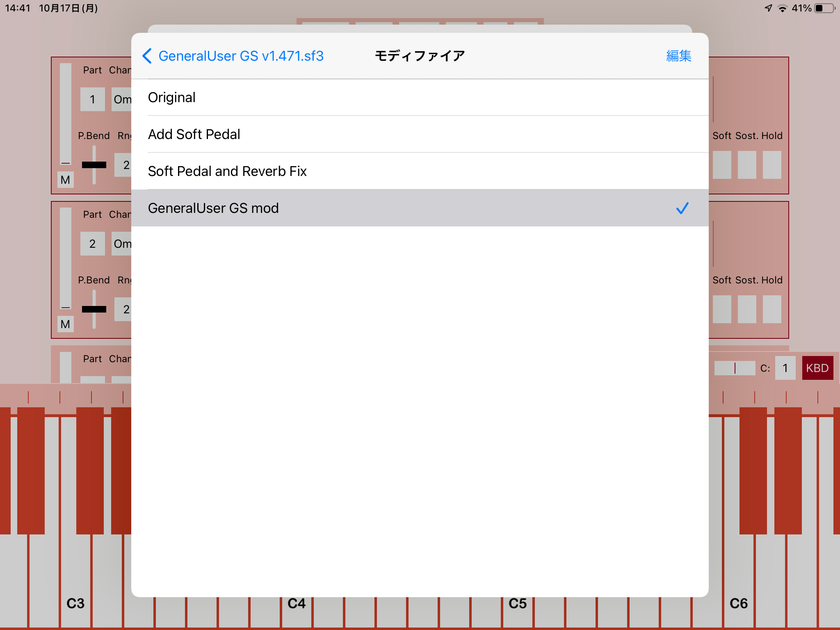The height and width of the screenshot is (630, 840).
Task: Select GeneralUser GS mod row
Action: (x=420, y=208)
